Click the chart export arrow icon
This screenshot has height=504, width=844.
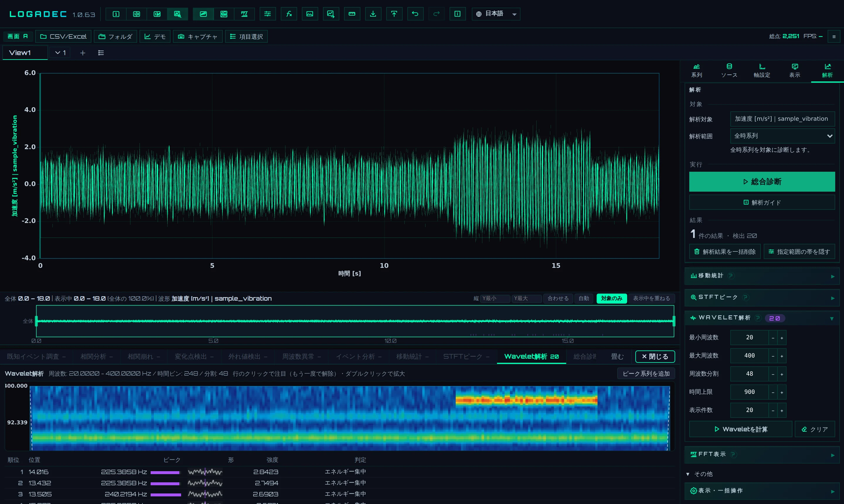[331, 14]
